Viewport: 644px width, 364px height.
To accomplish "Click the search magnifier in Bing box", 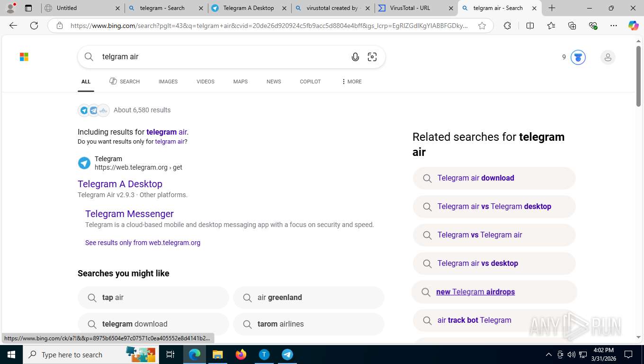I will click(89, 57).
